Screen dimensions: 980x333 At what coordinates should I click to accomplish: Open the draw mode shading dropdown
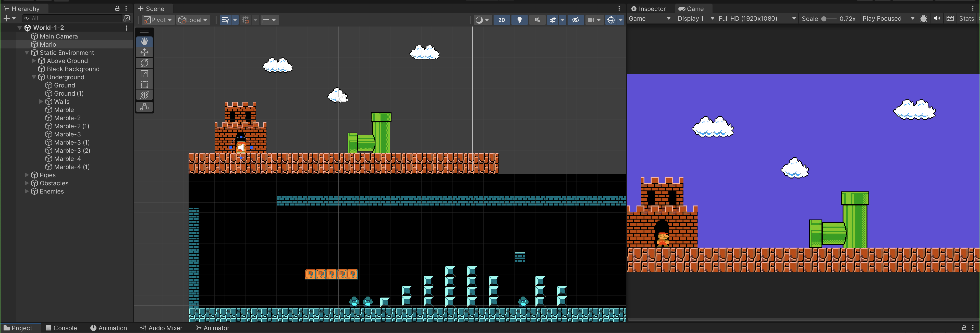[482, 20]
